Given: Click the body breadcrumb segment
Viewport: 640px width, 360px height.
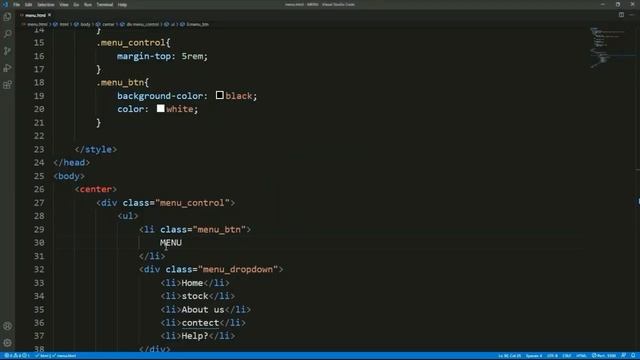Looking at the screenshot, I should 83,24.
